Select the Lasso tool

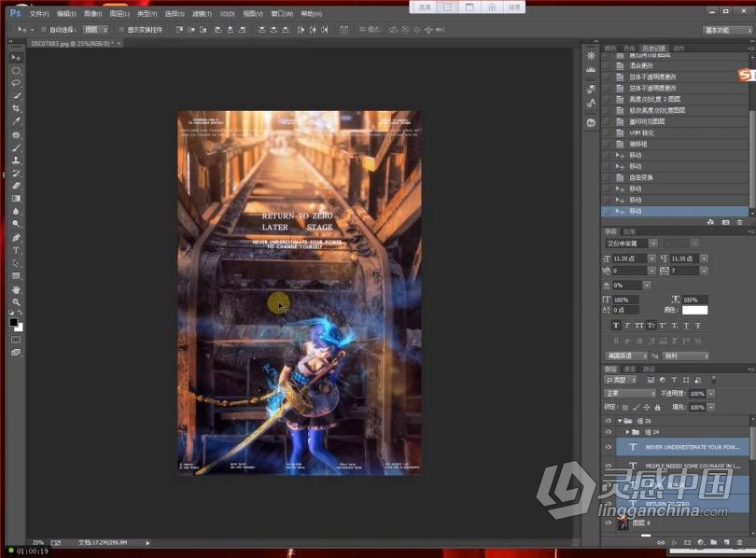point(16,83)
